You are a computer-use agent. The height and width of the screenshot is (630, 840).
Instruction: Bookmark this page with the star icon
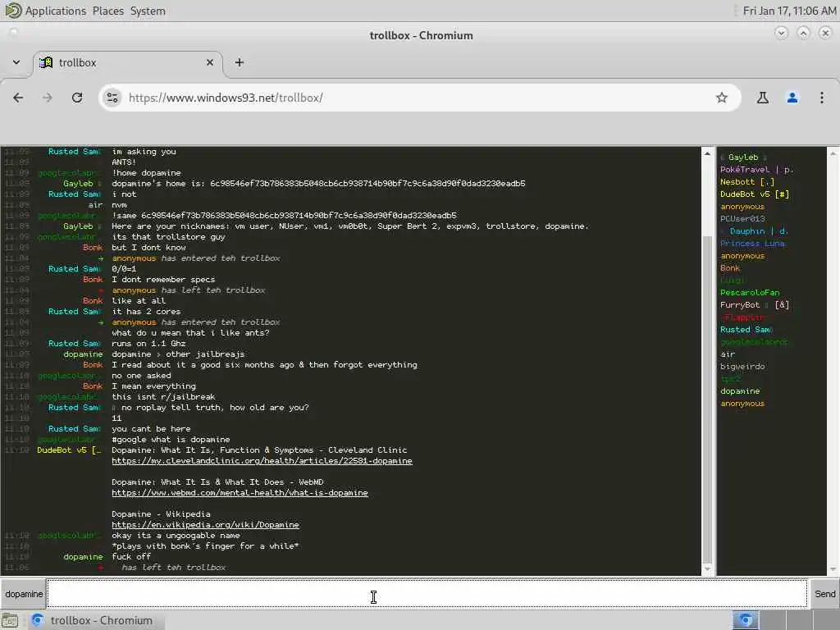click(722, 98)
